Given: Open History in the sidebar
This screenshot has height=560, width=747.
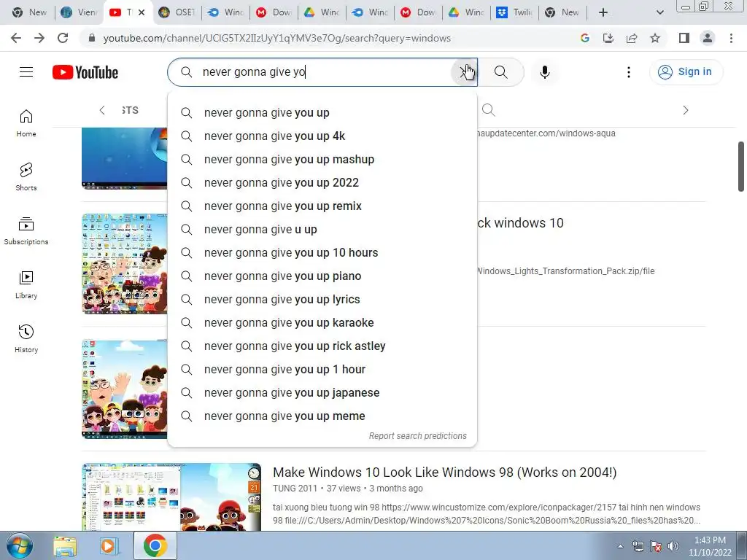Looking at the screenshot, I should (x=26, y=338).
